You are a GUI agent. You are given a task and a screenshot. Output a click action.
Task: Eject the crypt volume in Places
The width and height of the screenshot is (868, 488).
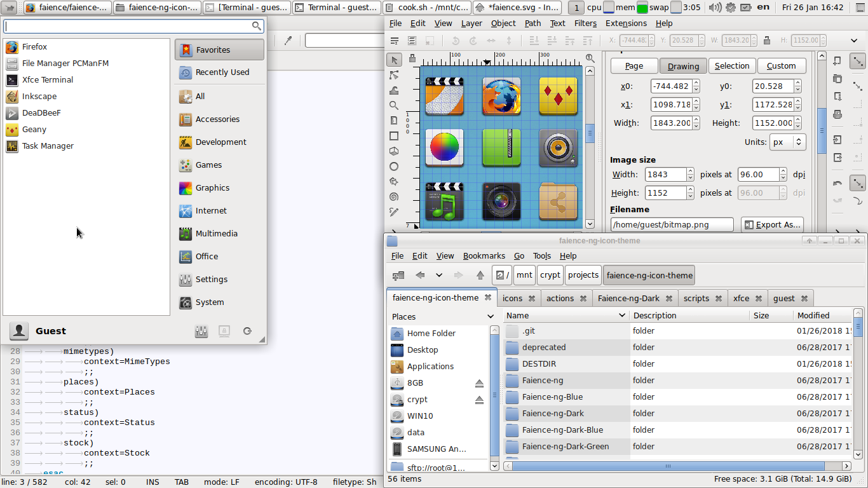[479, 400]
